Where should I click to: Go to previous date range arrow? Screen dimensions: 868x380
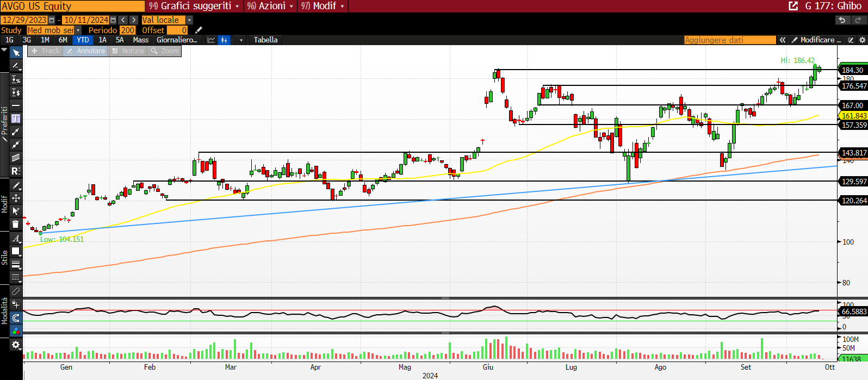coord(123,20)
